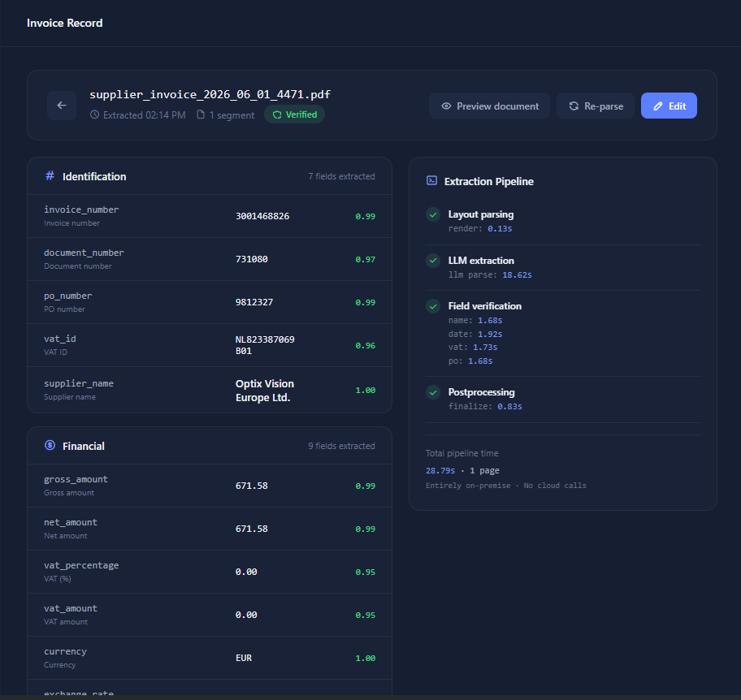The image size is (741, 700).
Task: Click the Invoice Record page title
Action: (x=65, y=24)
